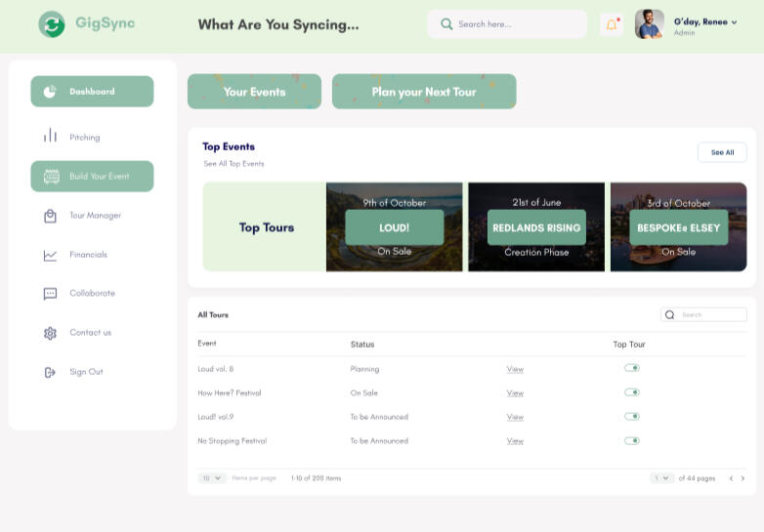View the How Here? Festival tour
The width and height of the screenshot is (764, 532).
515,392
